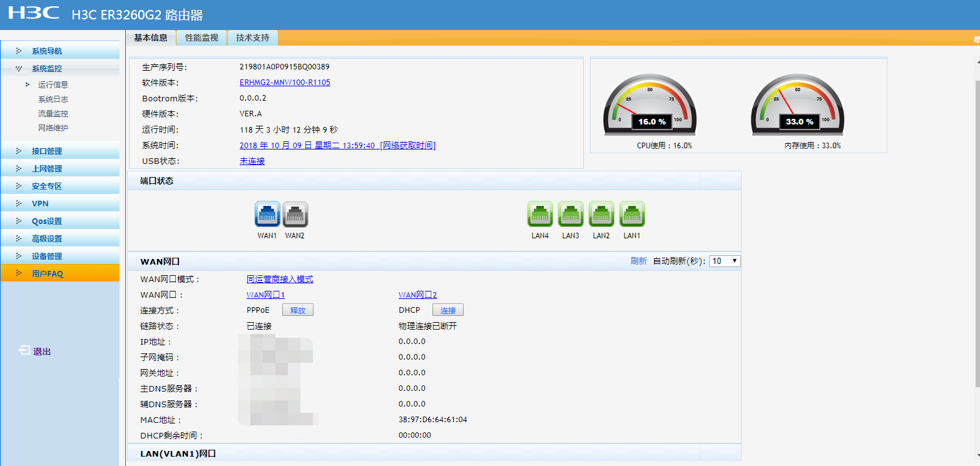
Task: Select 运行信息 in the sidebar
Action: click(x=53, y=84)
